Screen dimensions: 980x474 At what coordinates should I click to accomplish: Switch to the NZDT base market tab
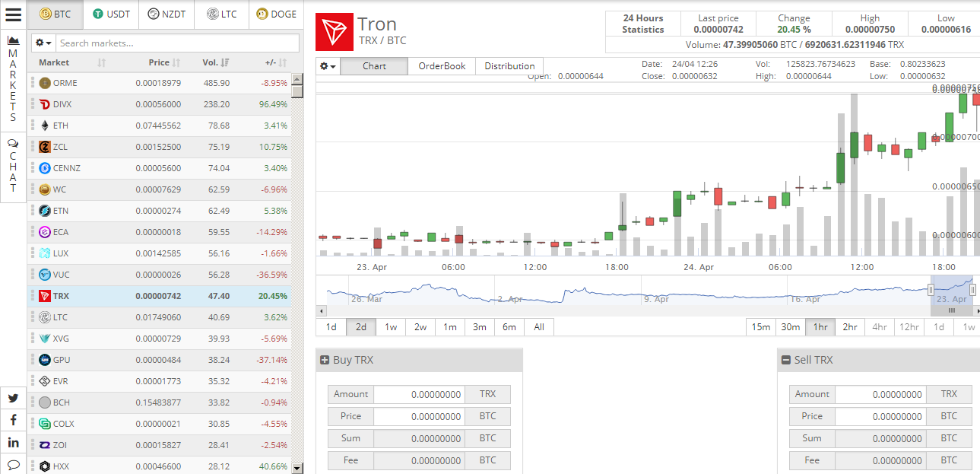(x=167, y=14)
